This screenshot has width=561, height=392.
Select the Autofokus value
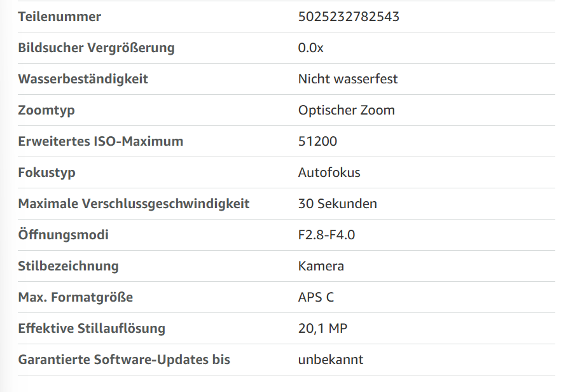coord(329,172)
